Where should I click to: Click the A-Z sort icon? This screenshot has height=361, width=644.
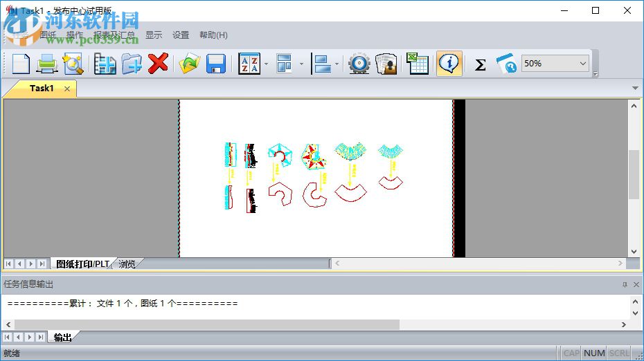pyautogui.click(x=249, y=64)
